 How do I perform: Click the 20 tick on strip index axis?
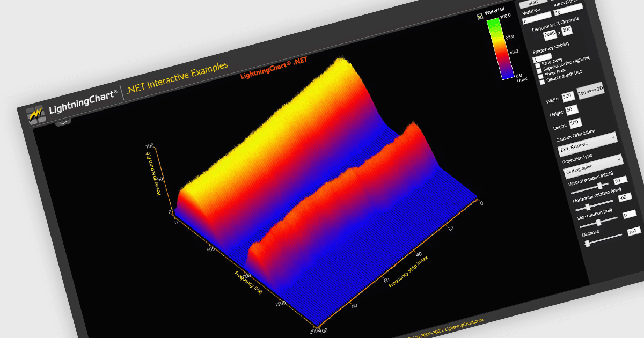point(450,227)
